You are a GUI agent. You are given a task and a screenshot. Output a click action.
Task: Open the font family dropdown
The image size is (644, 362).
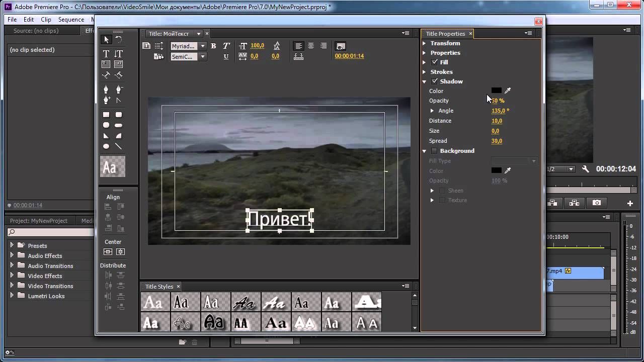(x=203, y=46)
